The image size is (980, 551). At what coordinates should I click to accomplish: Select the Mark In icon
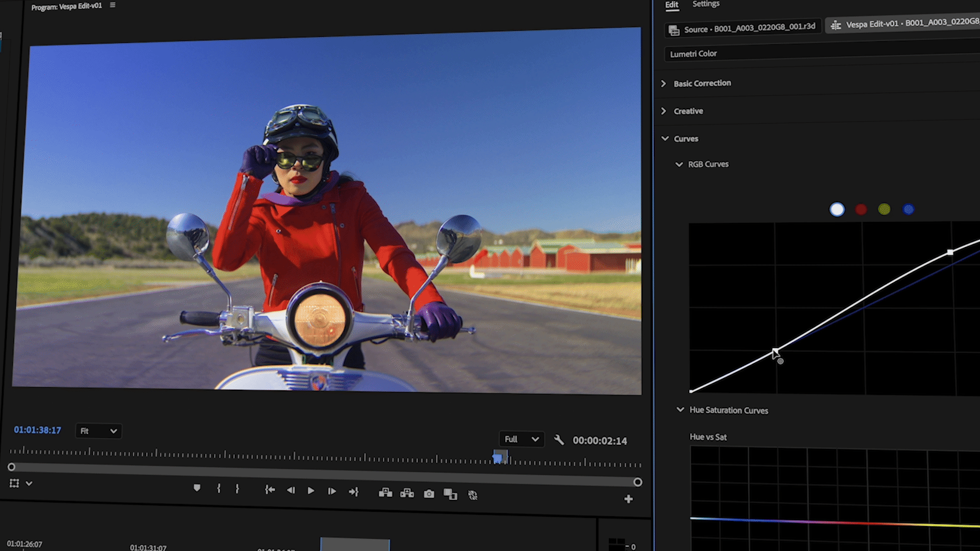[x=218, y=490]
